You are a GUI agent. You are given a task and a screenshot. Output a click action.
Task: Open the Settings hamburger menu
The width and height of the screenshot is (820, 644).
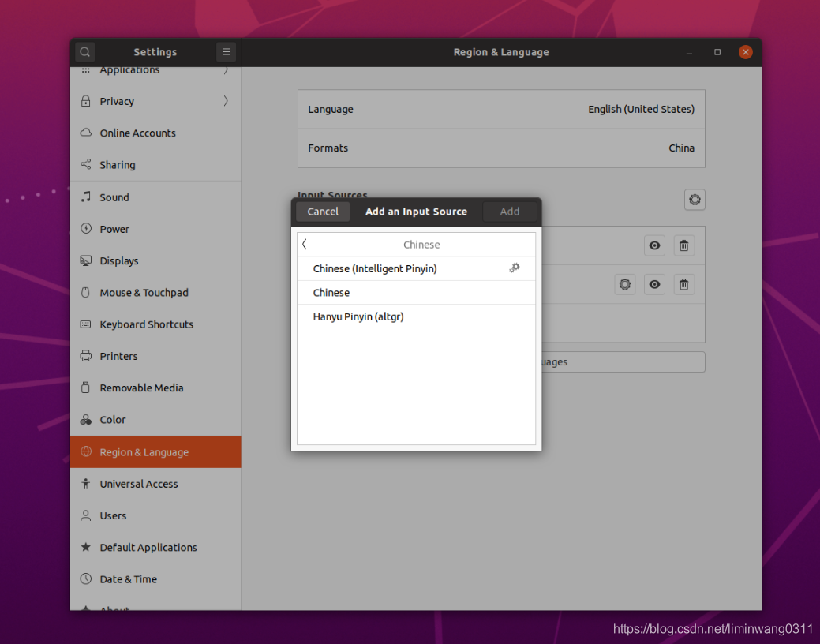coord(226,52)
